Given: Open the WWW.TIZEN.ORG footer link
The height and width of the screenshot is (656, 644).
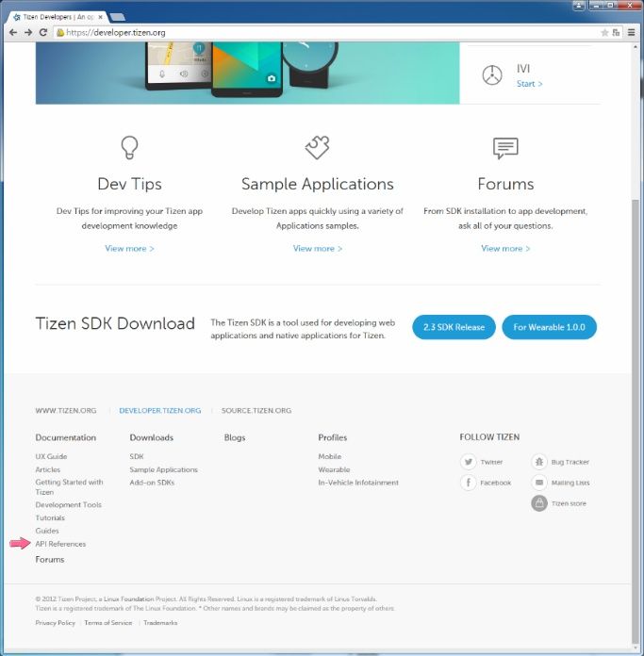Looking at the screenshot, I should (x=66, y=410).
